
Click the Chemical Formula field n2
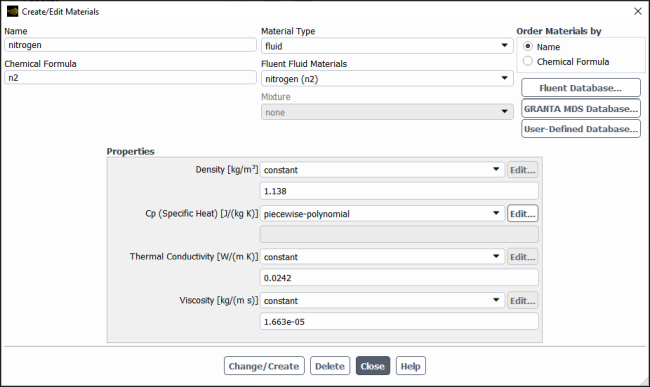pos(130,77)
